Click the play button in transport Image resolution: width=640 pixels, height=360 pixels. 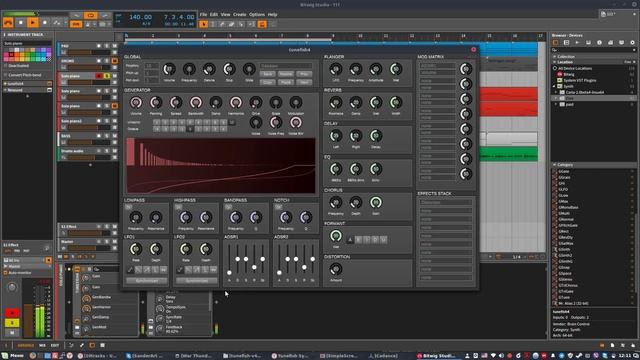(x=33, y=22)
